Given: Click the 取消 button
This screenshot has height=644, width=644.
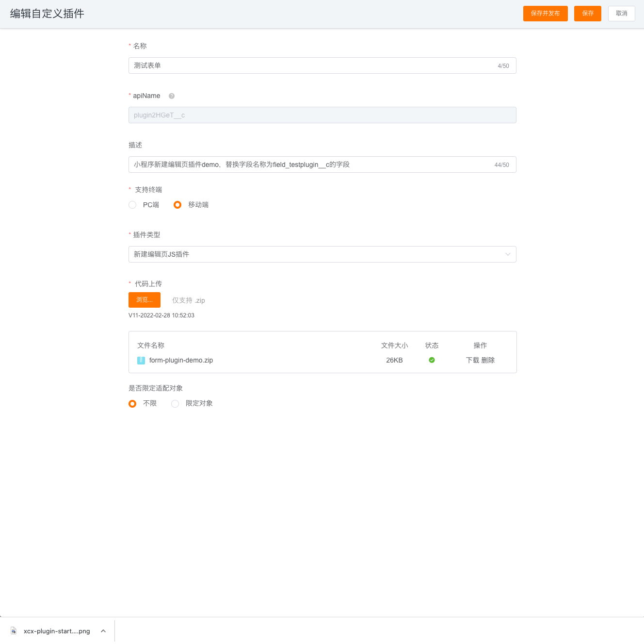Looking at the screenshot, I should (622, 14).
